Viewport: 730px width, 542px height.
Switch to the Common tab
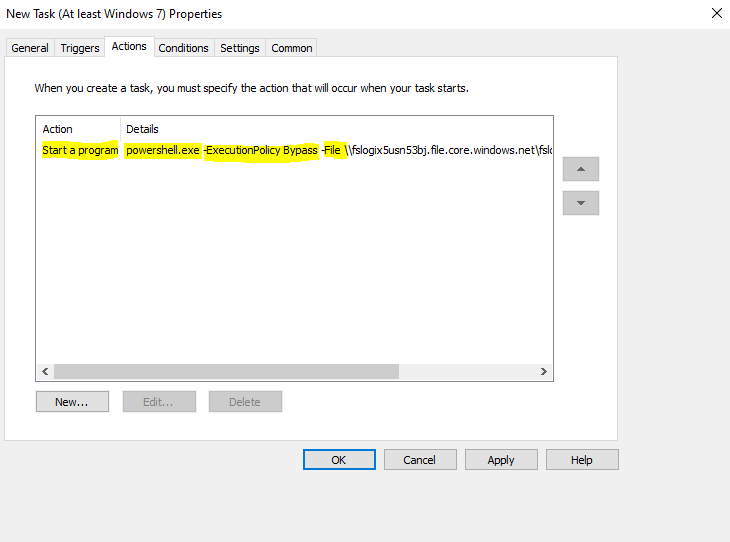pos(292,48)
